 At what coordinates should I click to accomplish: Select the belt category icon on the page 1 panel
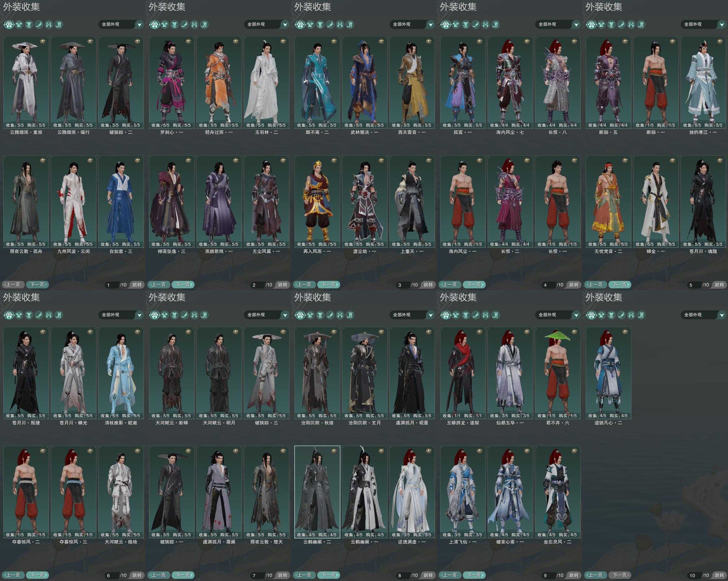[x=49, y=25]
